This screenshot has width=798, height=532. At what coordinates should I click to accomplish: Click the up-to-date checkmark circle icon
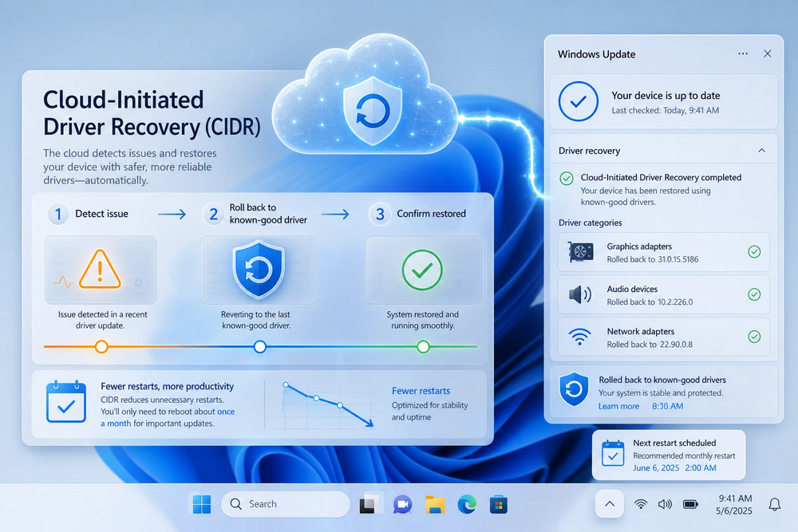[x=578, y=101]
